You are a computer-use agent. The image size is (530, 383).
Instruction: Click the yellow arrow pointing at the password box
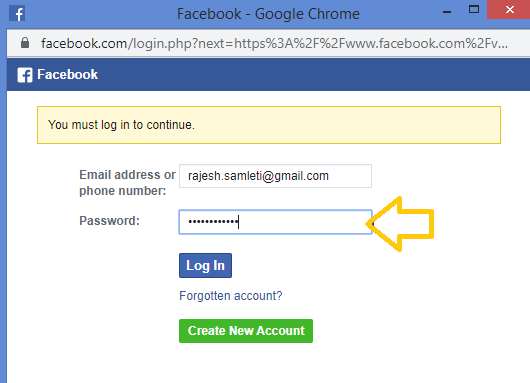tap(400, 224)
